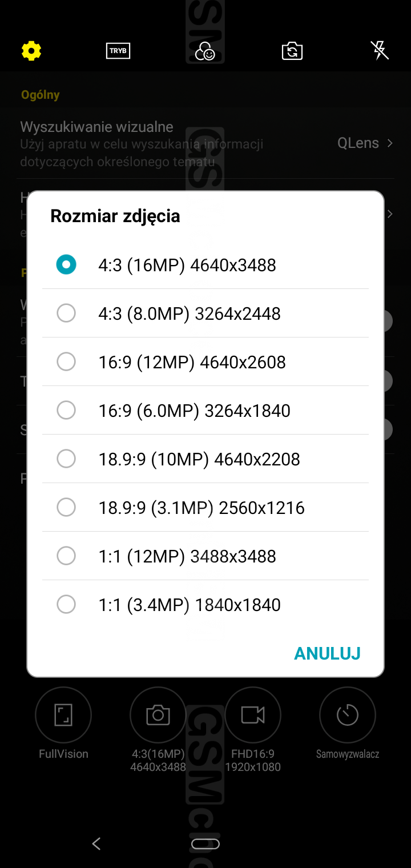Tap the FullVision icon
The height and width of the screenshot is (868, 411).
63,715
